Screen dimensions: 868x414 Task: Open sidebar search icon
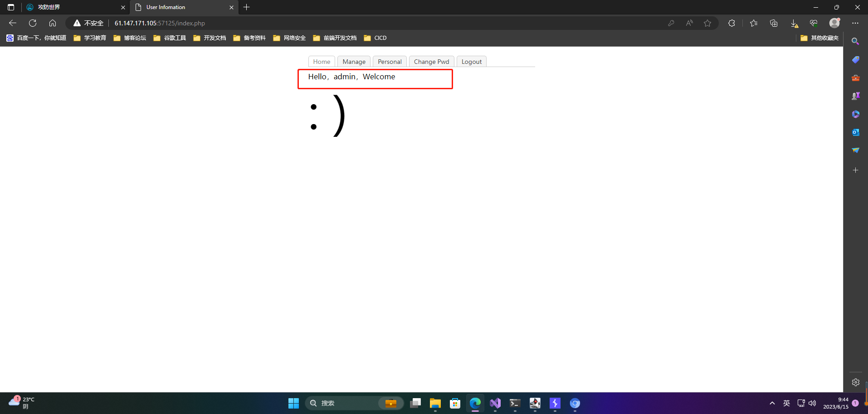click(x=855, y=41)
